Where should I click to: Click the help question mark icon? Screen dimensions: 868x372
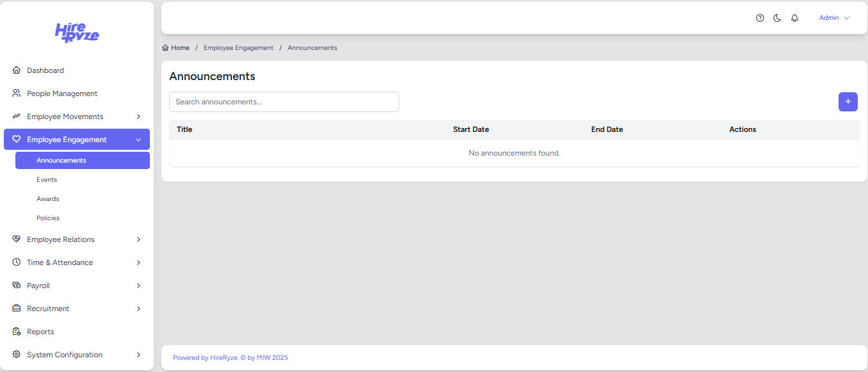760,18
